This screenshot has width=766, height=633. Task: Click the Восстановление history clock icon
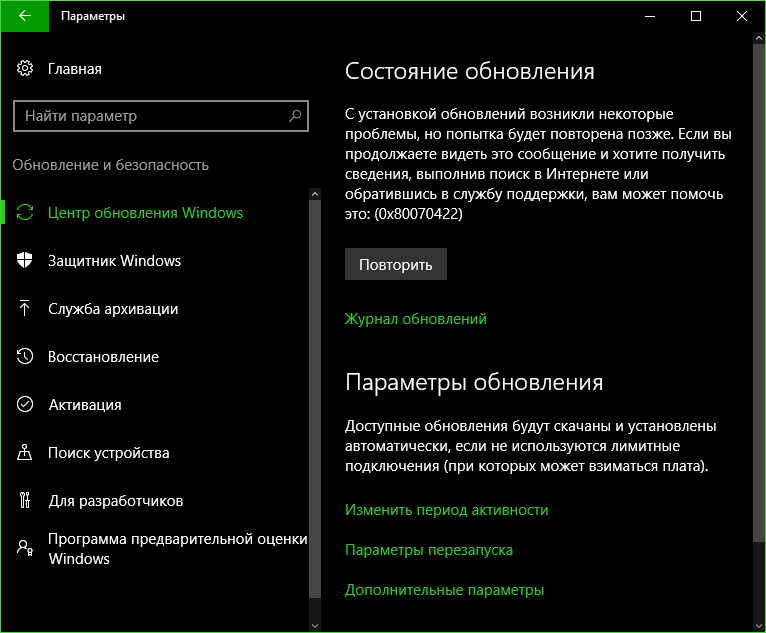coord(25,356)
